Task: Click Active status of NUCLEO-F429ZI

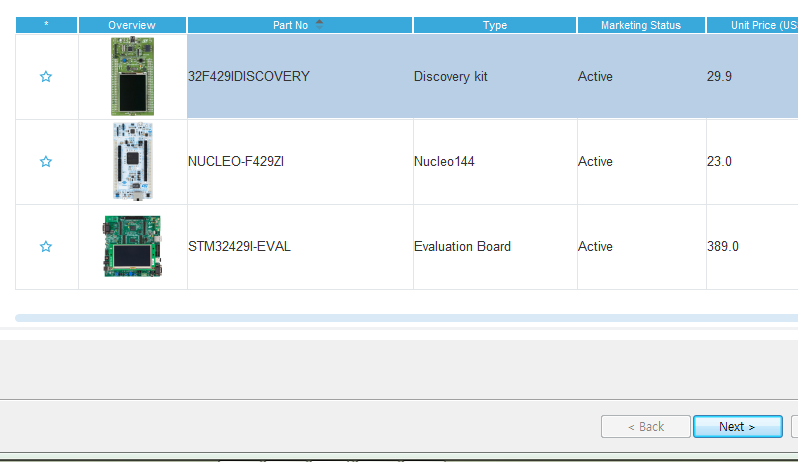Action: click(x=595, y=161)
